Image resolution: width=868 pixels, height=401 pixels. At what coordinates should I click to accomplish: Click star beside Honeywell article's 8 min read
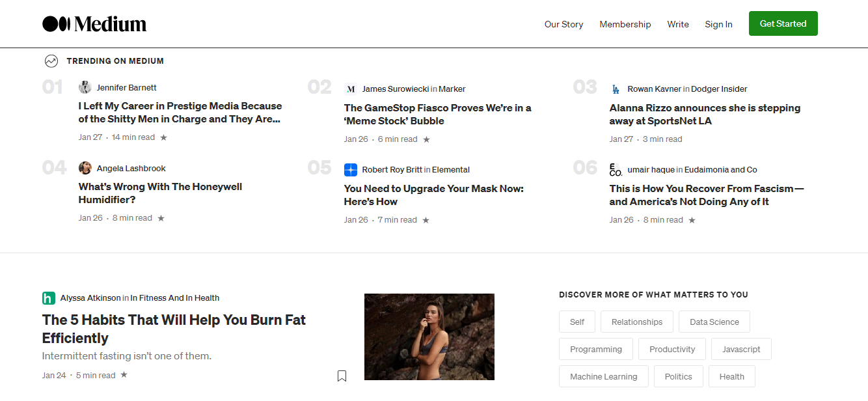[161, 218]
